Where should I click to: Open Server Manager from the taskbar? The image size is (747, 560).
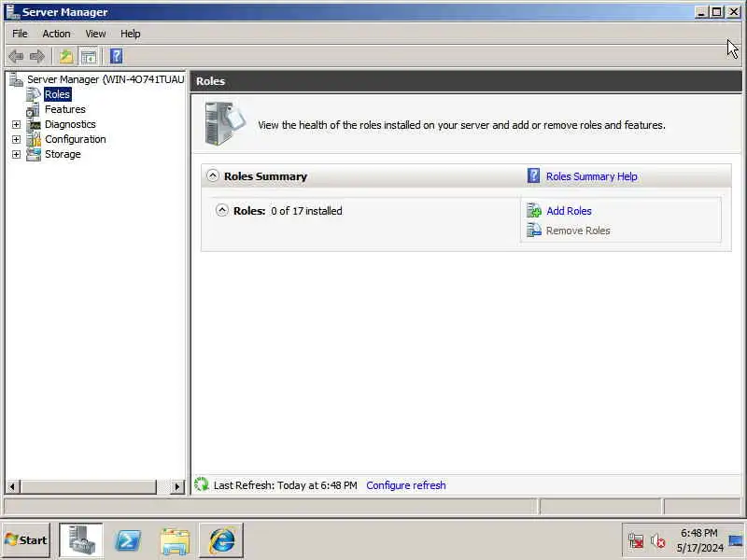click(81, 540)
